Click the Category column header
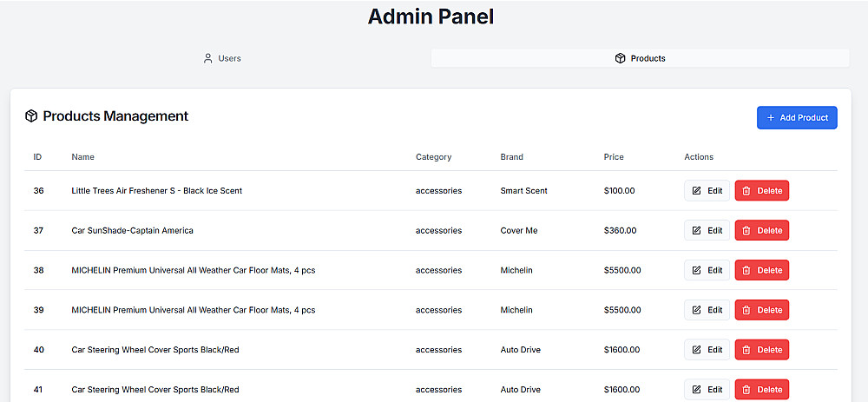 point(433,157)
